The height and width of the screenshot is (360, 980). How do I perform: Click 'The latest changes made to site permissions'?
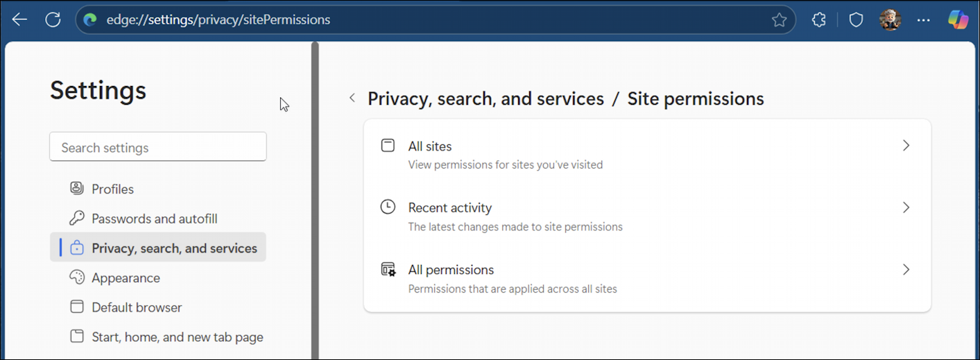[x=515, y=227]
